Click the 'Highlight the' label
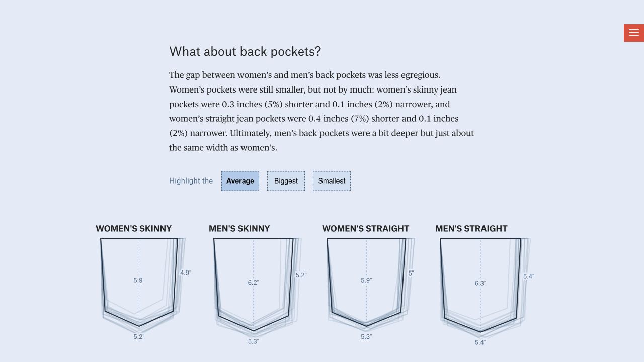This screenshot has width=644, height=362. 191,181
